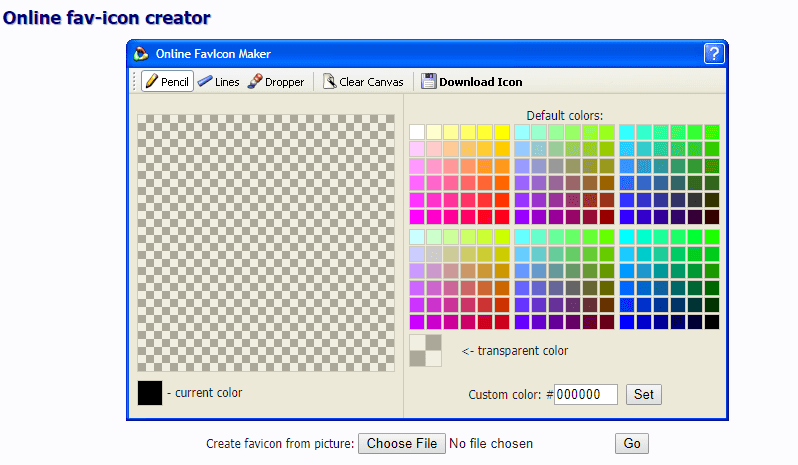Screen dimensions: 798x465
Task: Pick the pure blue swatch in lower-right palette block
Action: point(626,322)
